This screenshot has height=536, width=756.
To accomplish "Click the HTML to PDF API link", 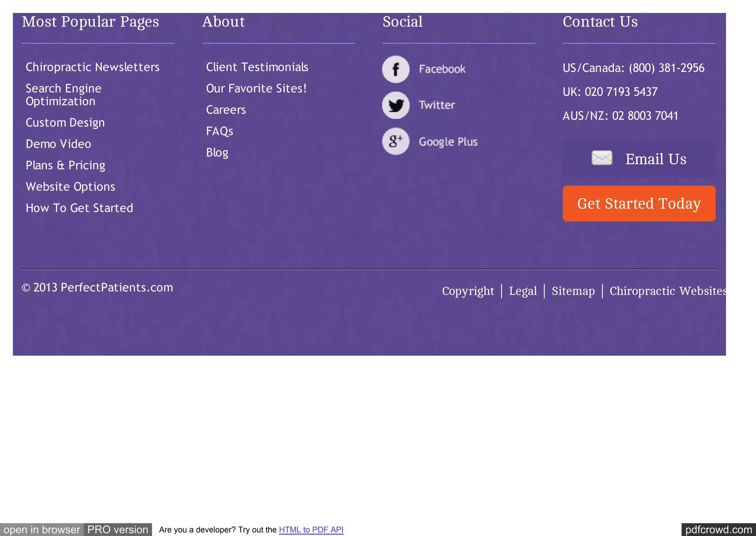I will 311,530.
